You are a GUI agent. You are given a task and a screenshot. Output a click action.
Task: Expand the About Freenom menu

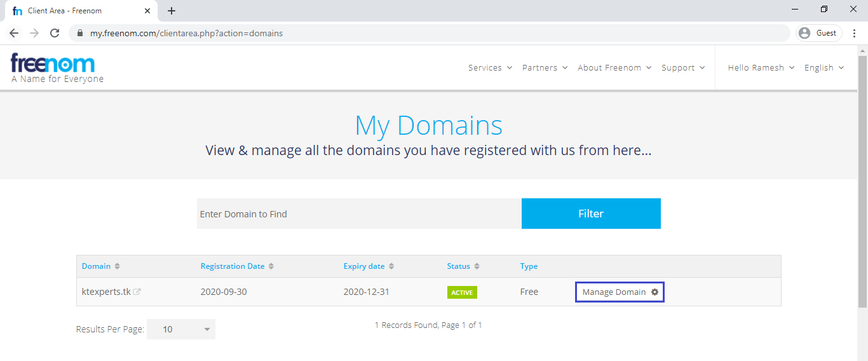tap(614, 67)
